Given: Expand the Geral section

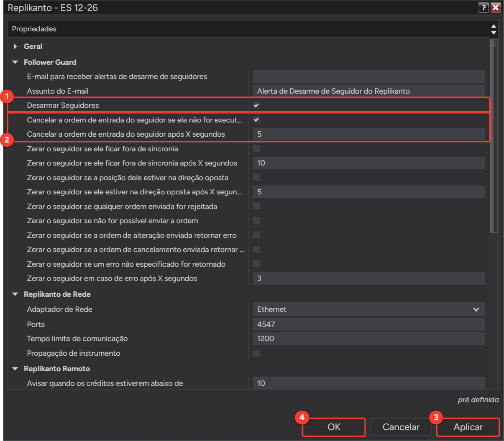Looking at the screenshot, I should tap(15, 46).
